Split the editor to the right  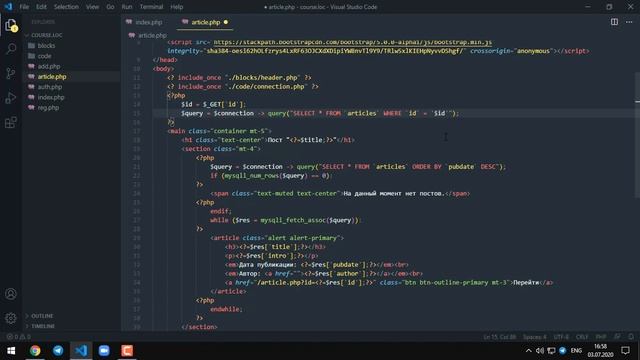[614, 22]
